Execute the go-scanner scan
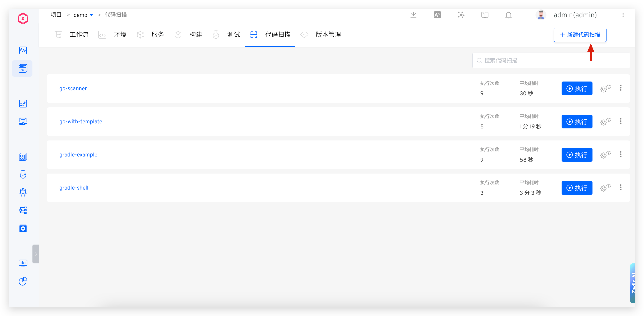644x316 pixels. pyautogui.click(x=577, y=89)
